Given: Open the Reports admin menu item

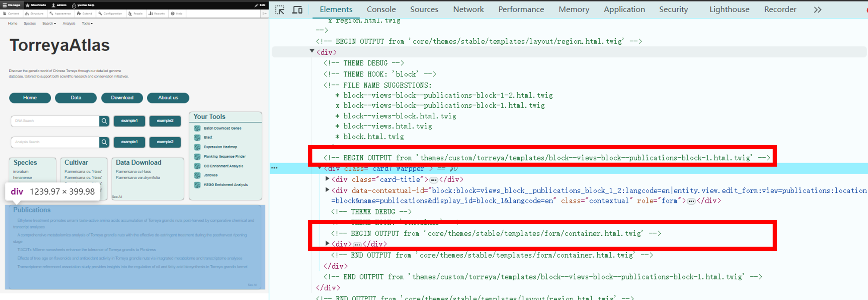Looking at the screenshot, I should 157,14.
